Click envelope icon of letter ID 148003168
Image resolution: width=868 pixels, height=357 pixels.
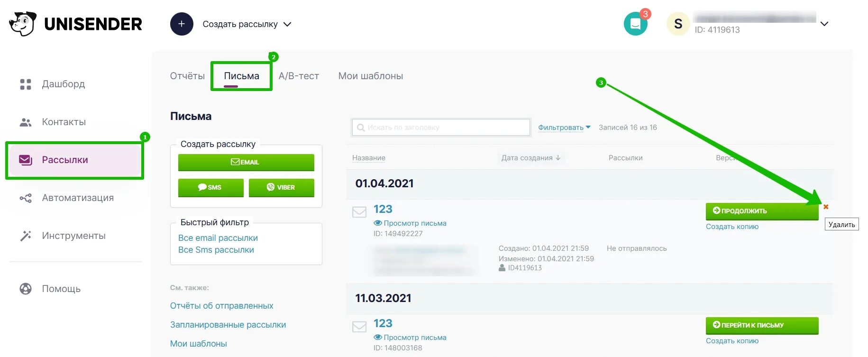[x=359, y=327]
